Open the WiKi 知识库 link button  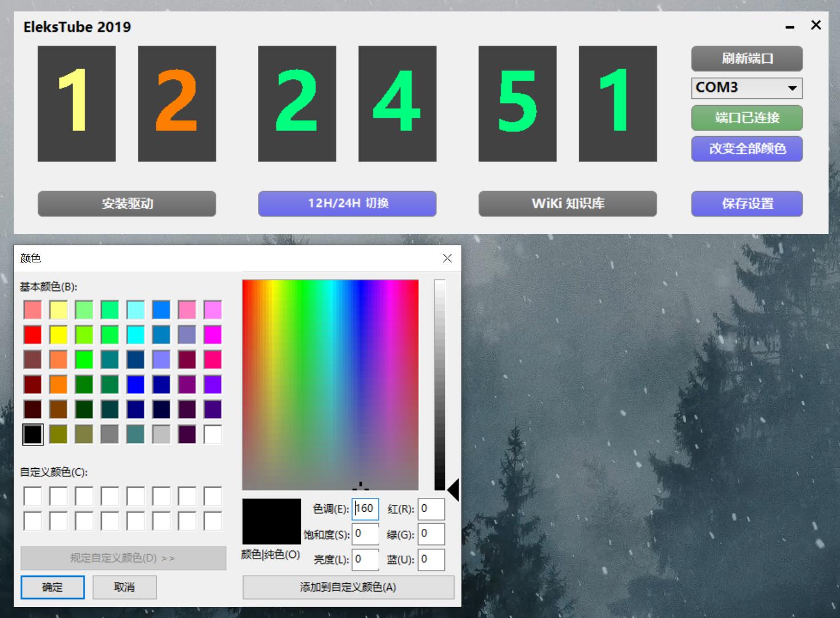tap(567, 204)
